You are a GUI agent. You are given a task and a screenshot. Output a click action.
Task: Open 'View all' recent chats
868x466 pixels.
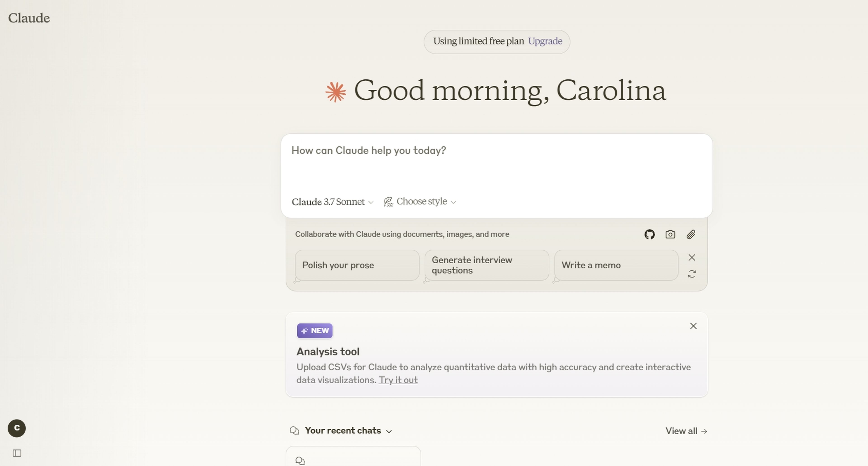(x=686, y=431)
